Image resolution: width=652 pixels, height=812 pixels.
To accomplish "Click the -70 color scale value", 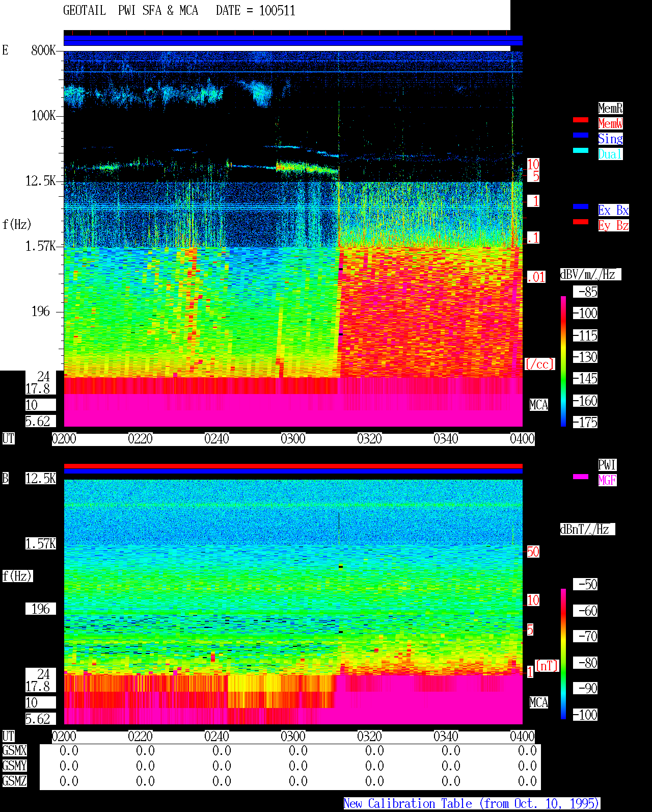I will click(586, 636).
